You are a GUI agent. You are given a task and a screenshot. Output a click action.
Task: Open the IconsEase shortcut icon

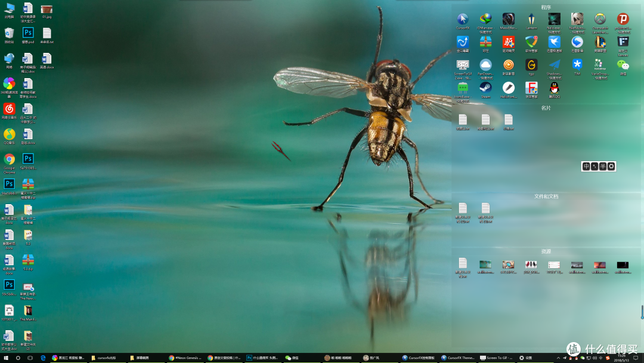(463, 88)
